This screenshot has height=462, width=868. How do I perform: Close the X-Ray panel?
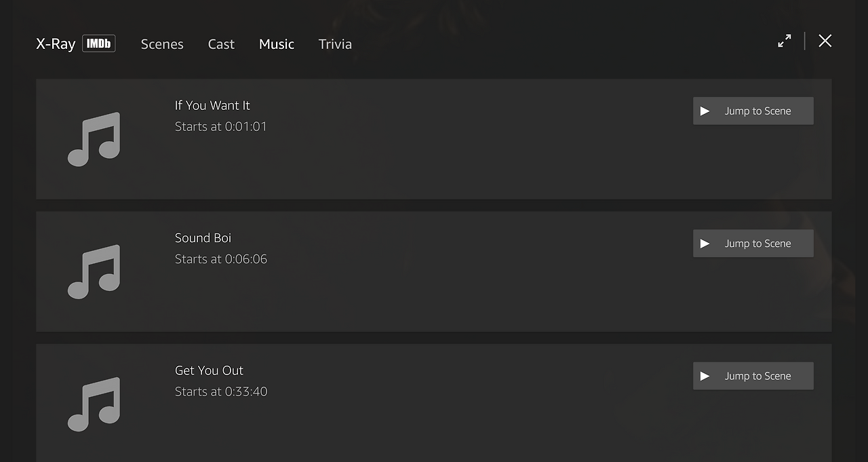point(825,41)
